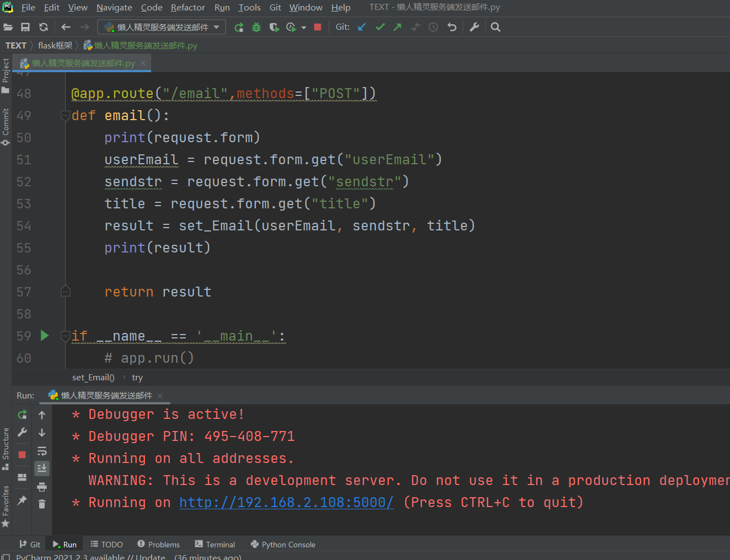
Task: Open the File menu
Action: [28, 7]
